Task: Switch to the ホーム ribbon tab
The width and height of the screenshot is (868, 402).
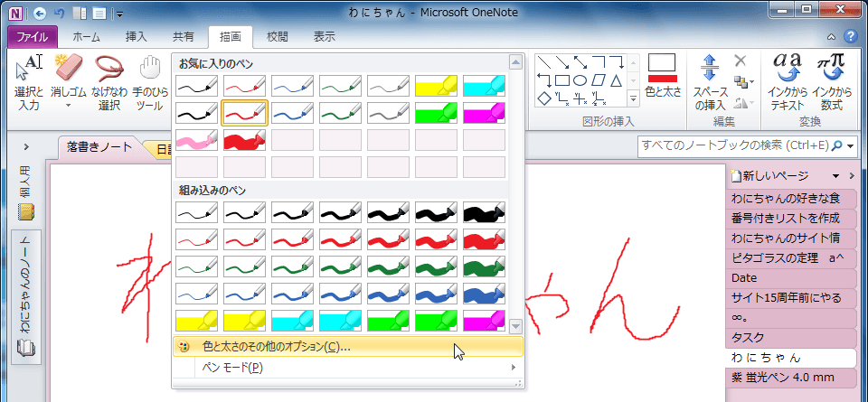Action: click(x=87, y=37)
